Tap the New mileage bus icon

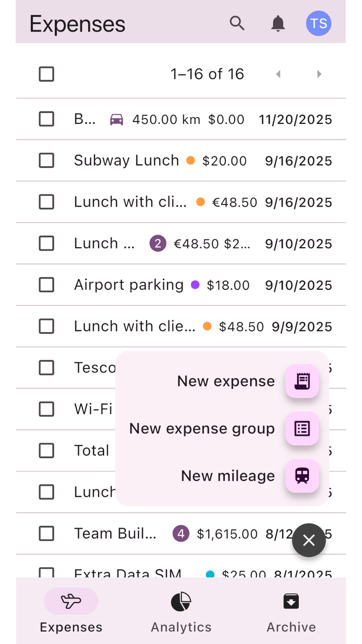pyautogui.click(x=302, y=476)
